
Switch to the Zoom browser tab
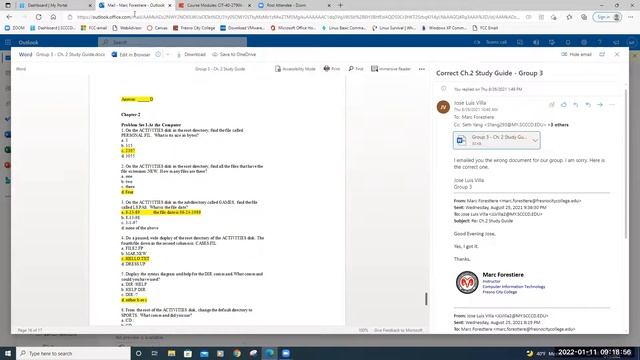coord(294,5)
